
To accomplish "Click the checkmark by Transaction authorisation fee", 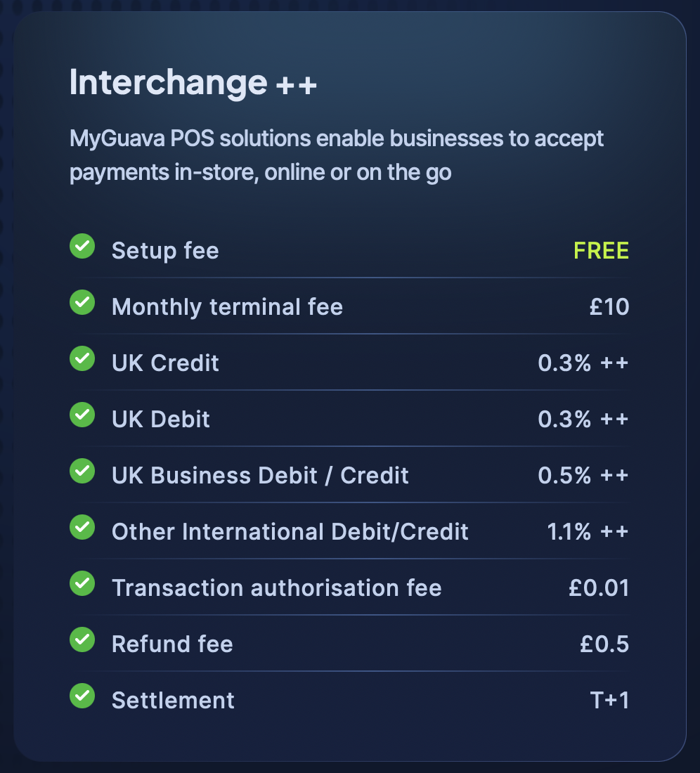I will [x=82, y=583].
